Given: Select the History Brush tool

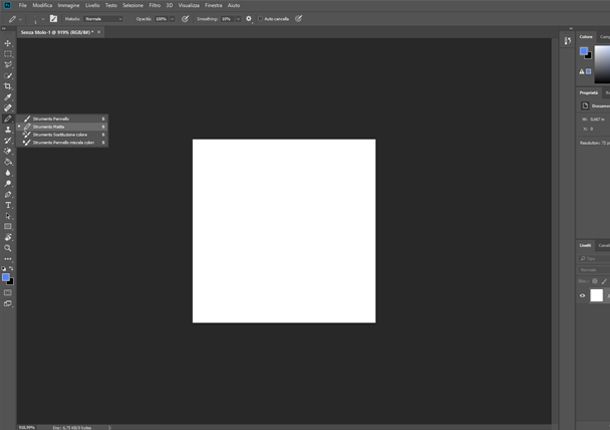Looking at the screenshot, I should pos(8,140).
